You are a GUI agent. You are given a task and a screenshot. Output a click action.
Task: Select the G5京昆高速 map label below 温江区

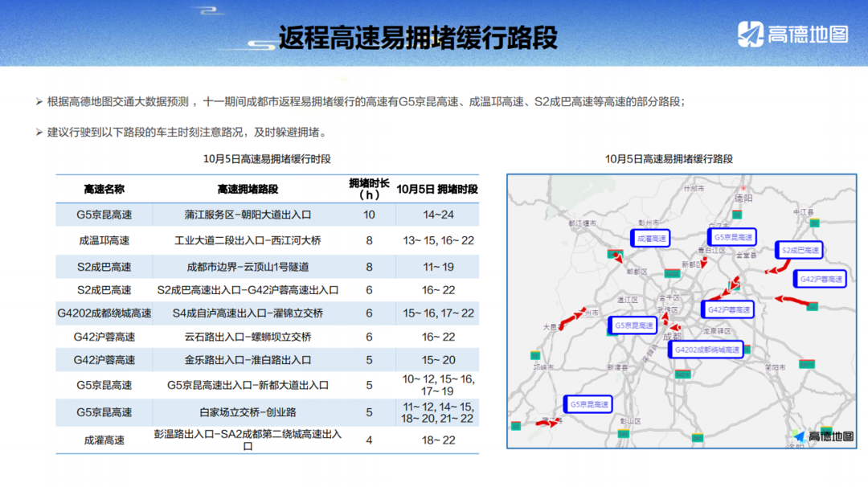pos(633,325)
